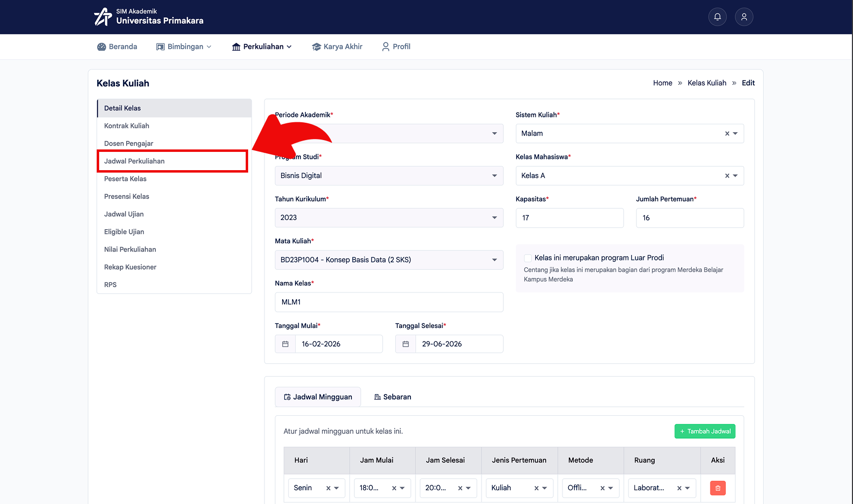This screenshot has width=853, height=504.
Task: Open Peserta Kelas in the sidebar
Action: click(175, 179)
